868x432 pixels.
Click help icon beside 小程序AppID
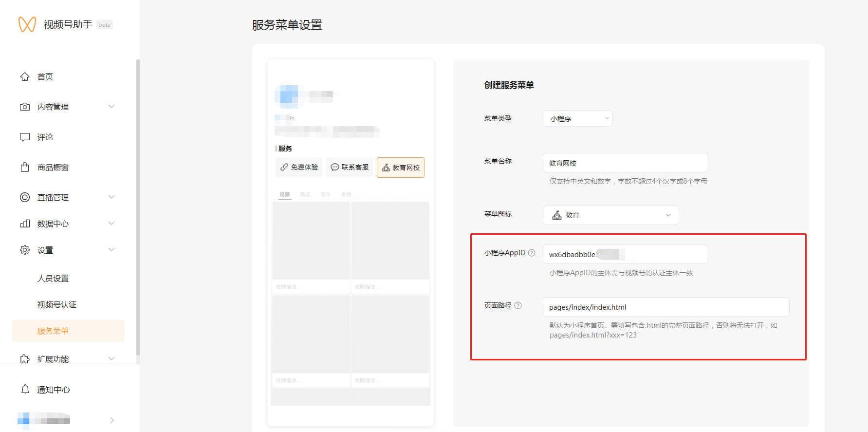pos(532,253)
